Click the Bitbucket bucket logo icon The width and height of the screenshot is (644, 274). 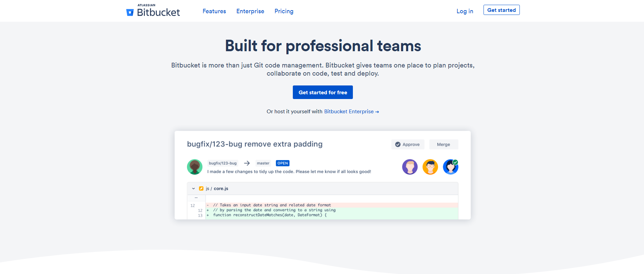(130, 13)
